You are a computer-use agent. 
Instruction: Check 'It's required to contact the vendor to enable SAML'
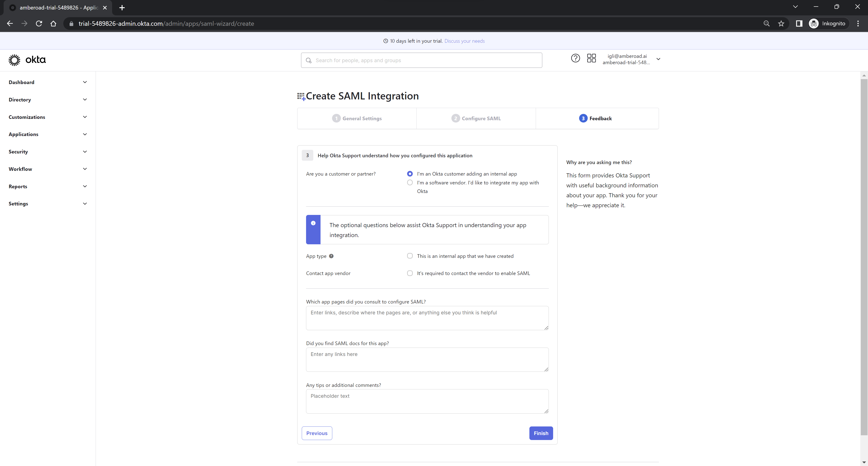coord(410,273)
